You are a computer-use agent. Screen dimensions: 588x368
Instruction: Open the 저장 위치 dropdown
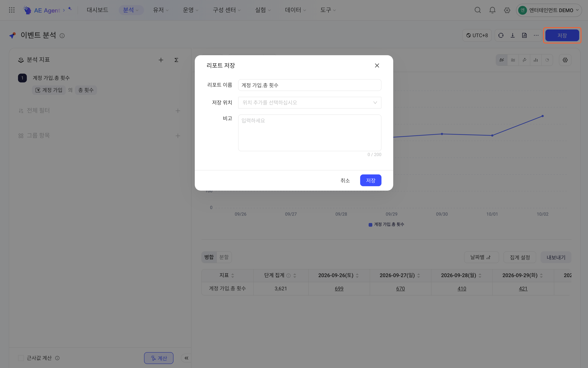point(310,102)
